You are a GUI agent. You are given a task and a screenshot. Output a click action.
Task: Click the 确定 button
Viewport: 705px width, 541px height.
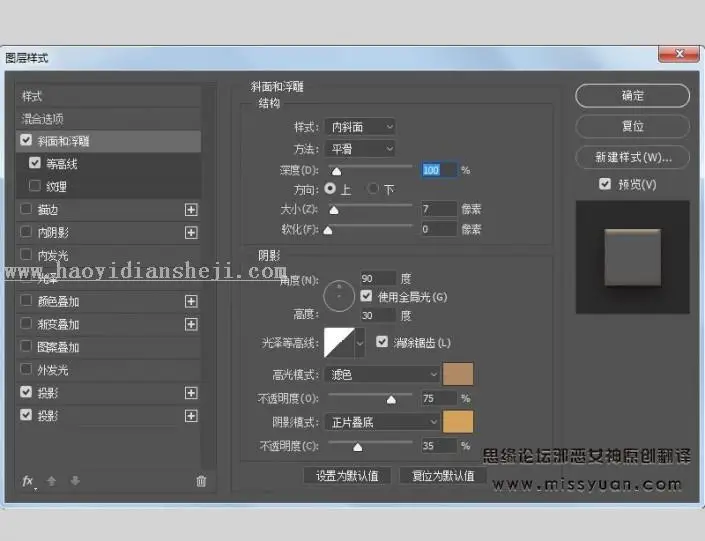632,96
